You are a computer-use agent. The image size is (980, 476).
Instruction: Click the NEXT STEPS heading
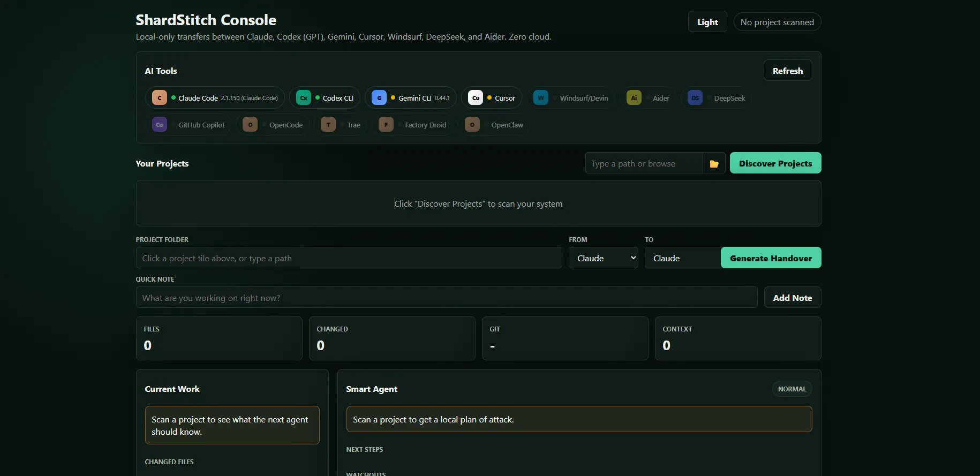pos(365,449)
